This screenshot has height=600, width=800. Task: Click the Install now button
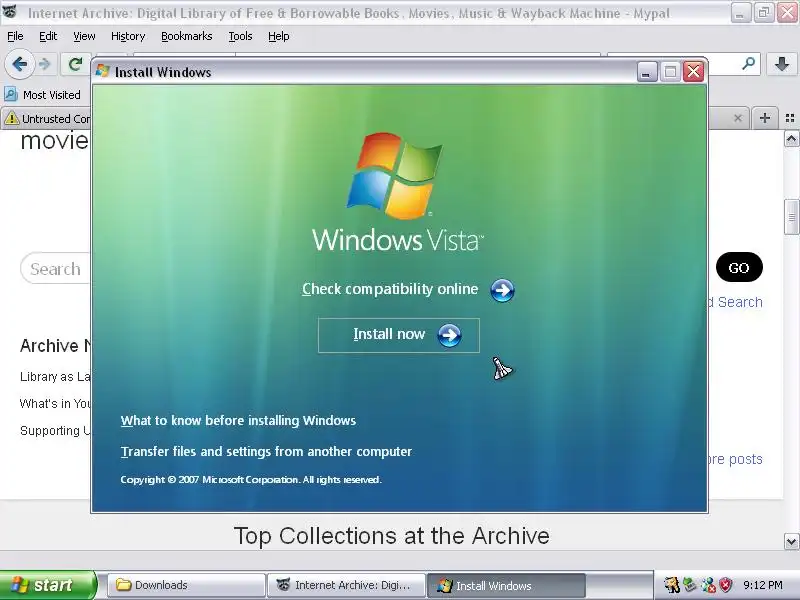click(x=398, y=335)
